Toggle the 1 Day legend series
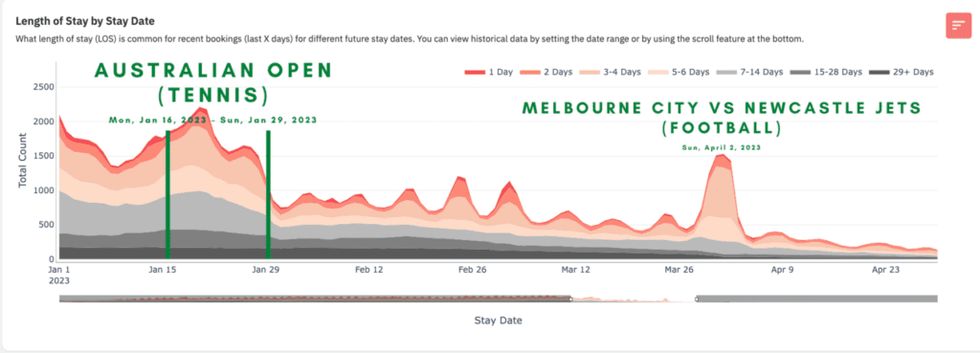980x353 pixels. coord(489,72)
